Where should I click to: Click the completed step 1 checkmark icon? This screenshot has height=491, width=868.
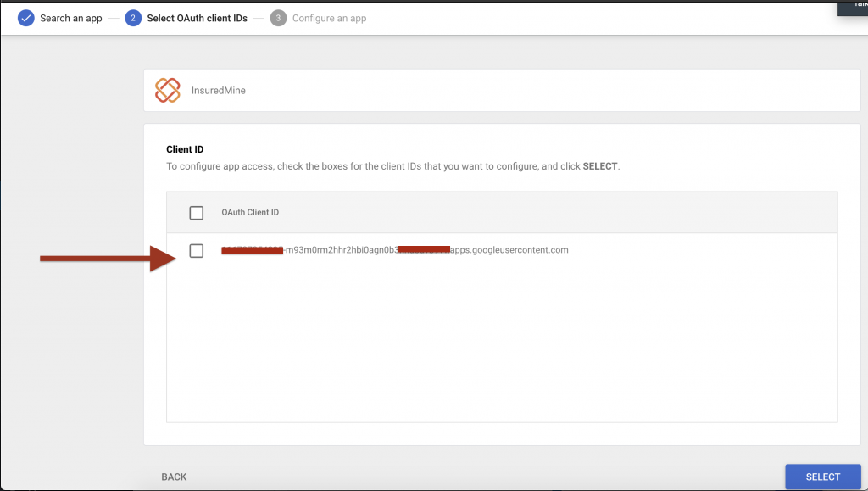click(26, 18)
